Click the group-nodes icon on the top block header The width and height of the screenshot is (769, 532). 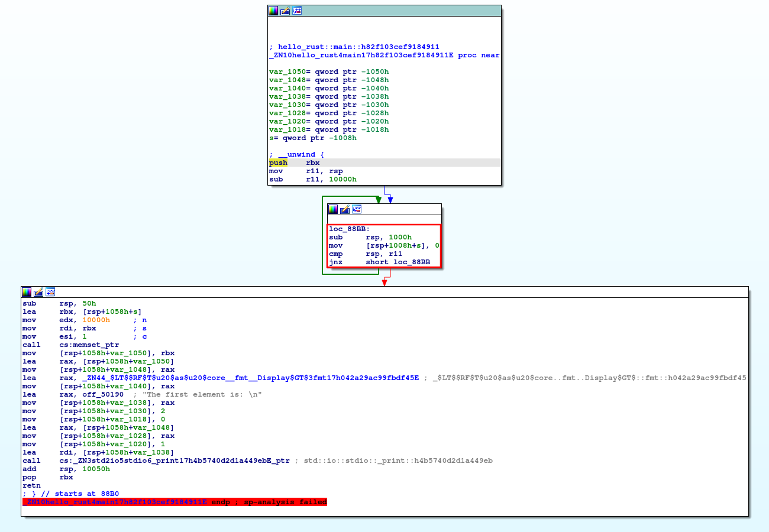tap(296, 10)
